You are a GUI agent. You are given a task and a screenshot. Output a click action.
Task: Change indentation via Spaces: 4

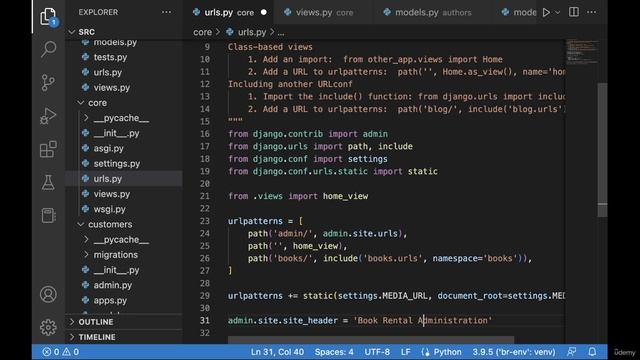(x=334, y=352)
